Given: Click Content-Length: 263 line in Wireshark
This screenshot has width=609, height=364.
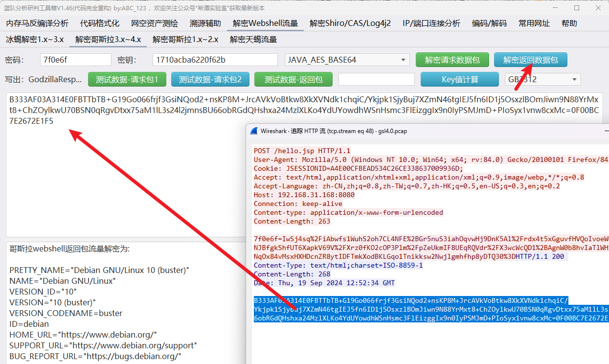Looking at the screenshot, I should pyautogui.click(x=292, y=221).
